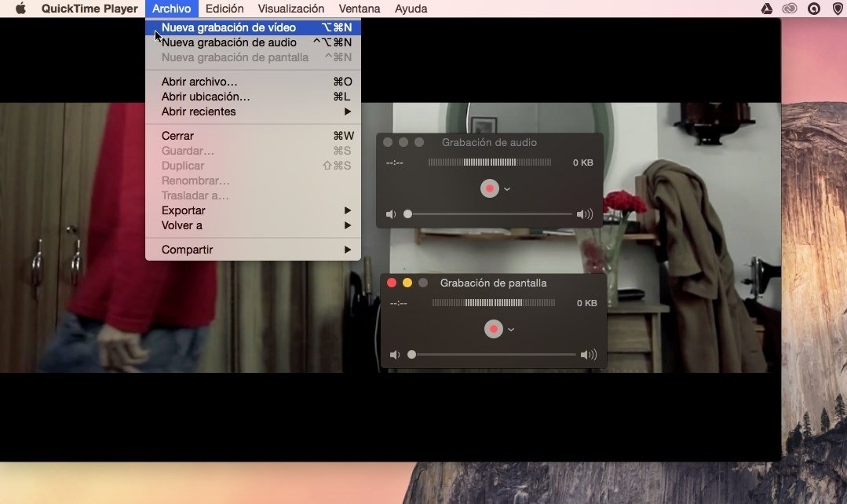Screen dimensions: 847x504
Task: Open the Visualización menu
Action: tap(291, 9)
